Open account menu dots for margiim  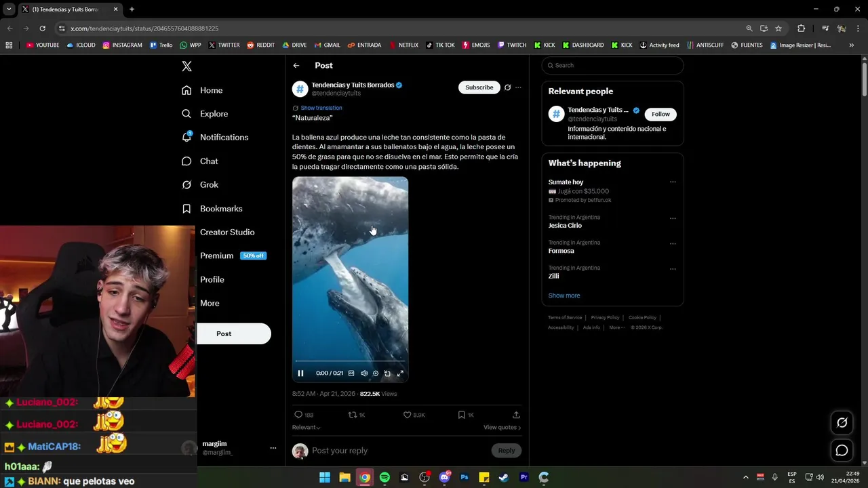click(273, 448)
